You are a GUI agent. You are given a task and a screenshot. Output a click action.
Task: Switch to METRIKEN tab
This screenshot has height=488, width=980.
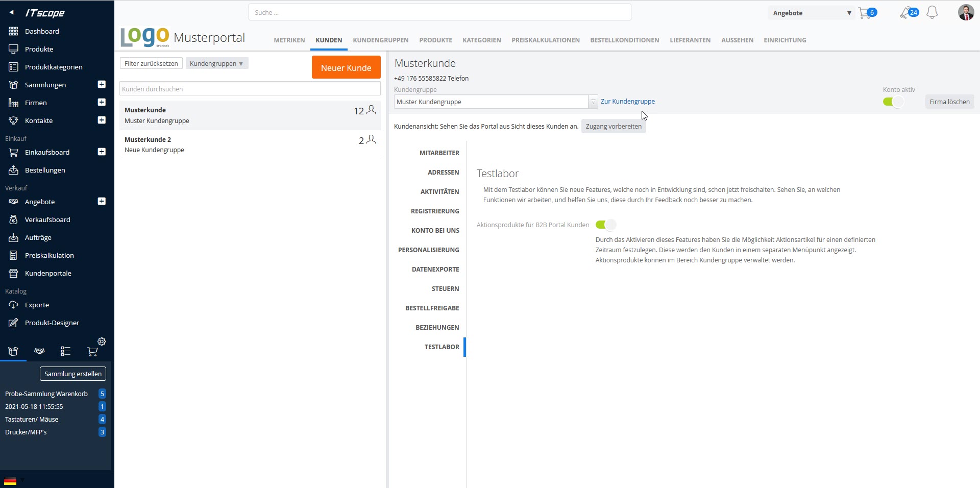coord(289,40)
